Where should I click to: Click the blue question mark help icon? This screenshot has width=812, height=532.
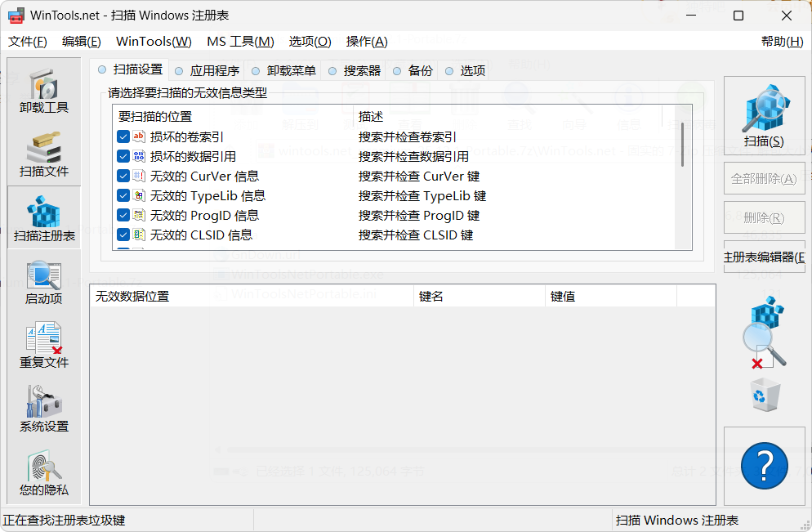click(x=763, y=466)
